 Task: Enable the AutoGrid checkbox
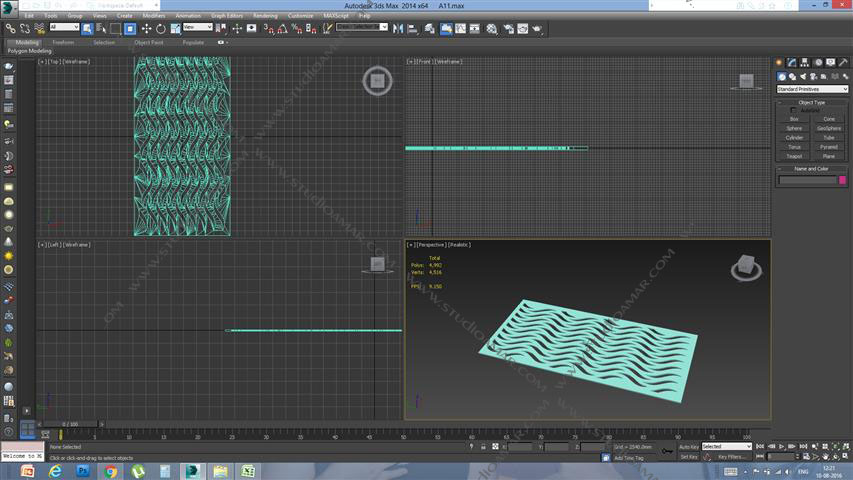click(795, 110)
